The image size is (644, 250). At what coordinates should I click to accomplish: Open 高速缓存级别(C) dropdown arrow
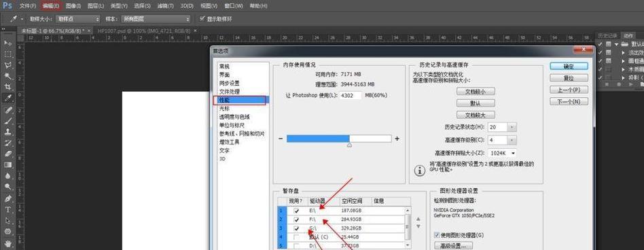tap(512, 140)
